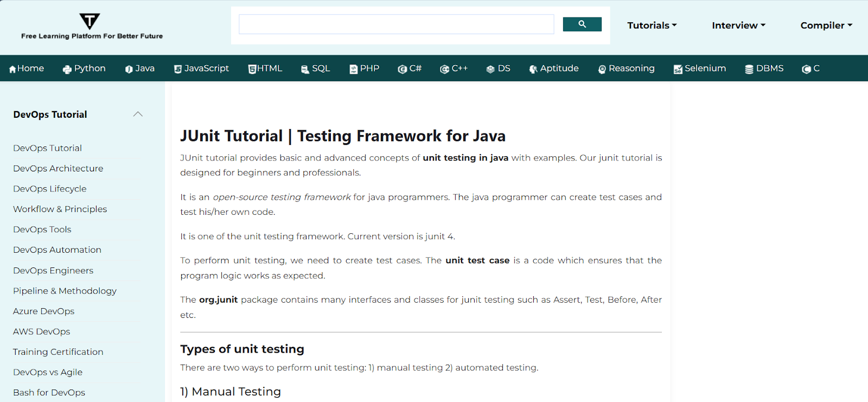
Task: Click the C++ icon in navbar
Action: (444, 69)
